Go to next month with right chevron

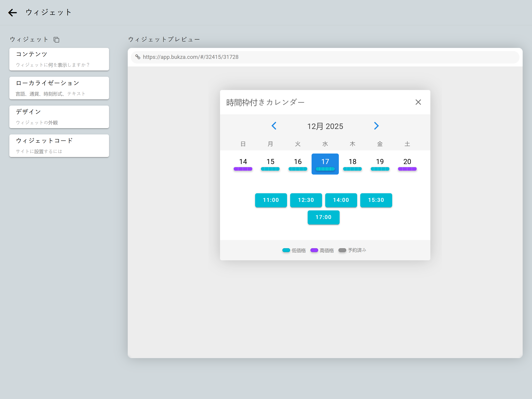point(376,126)
